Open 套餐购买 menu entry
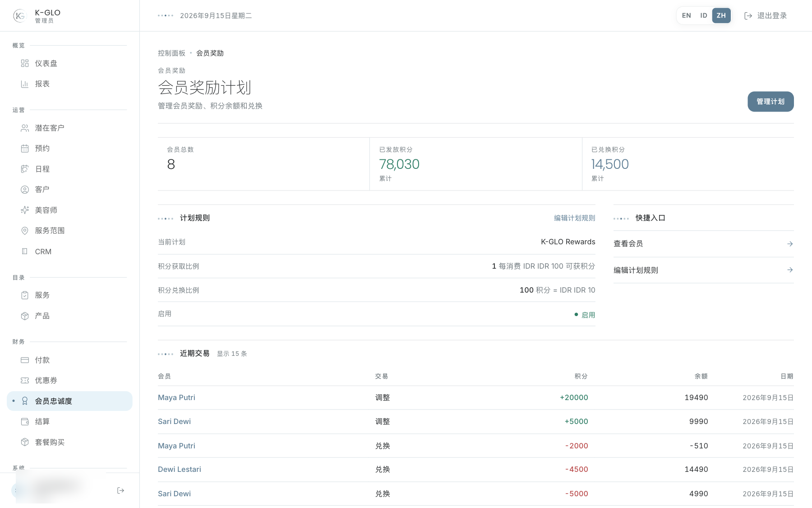The image size is (812, 508). [x=69, y=442]
